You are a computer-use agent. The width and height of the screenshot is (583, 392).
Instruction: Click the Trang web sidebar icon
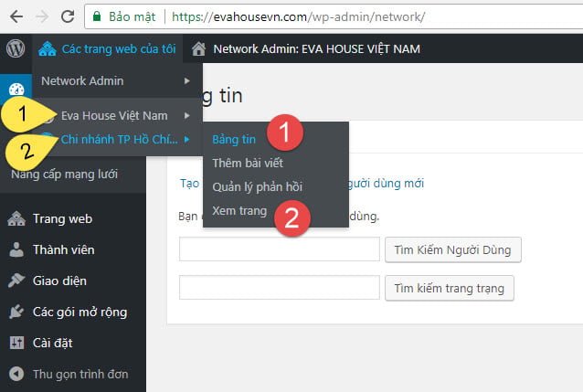16,218
